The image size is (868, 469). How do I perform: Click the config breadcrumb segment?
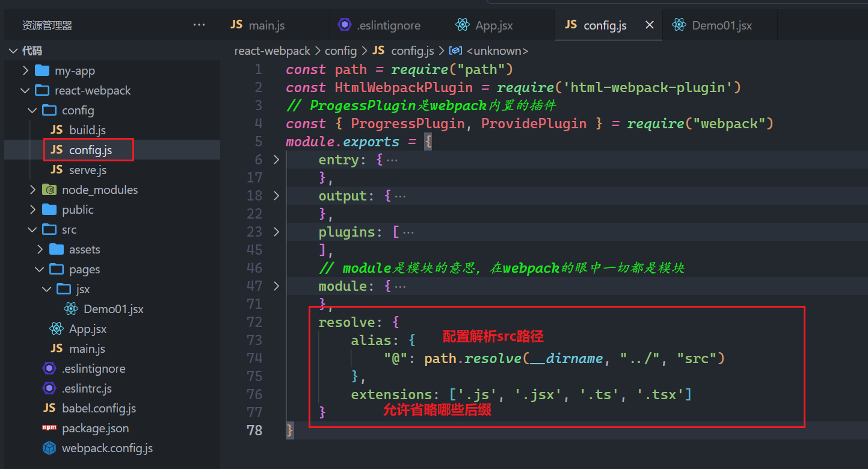point(342,51)
